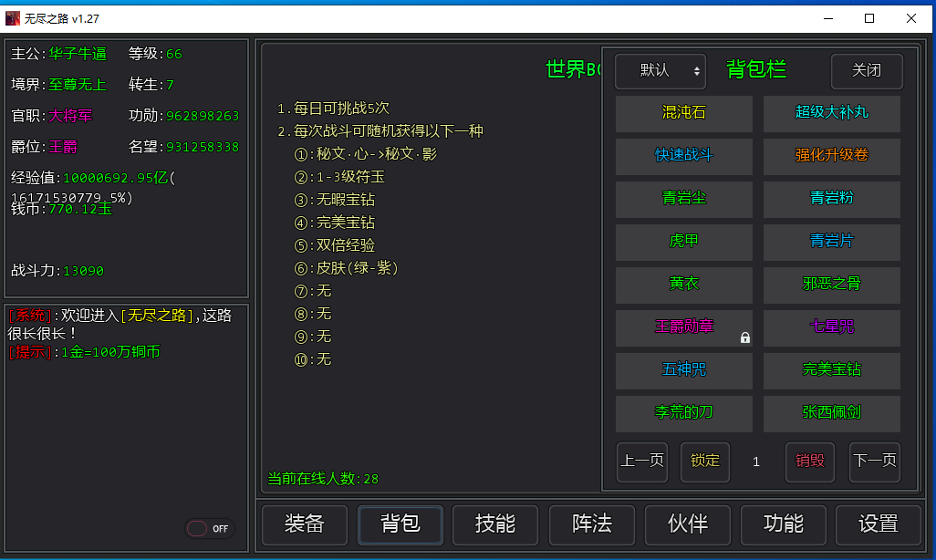
Task: Open the 技能 tab
Action: click(x=495, y=524)
